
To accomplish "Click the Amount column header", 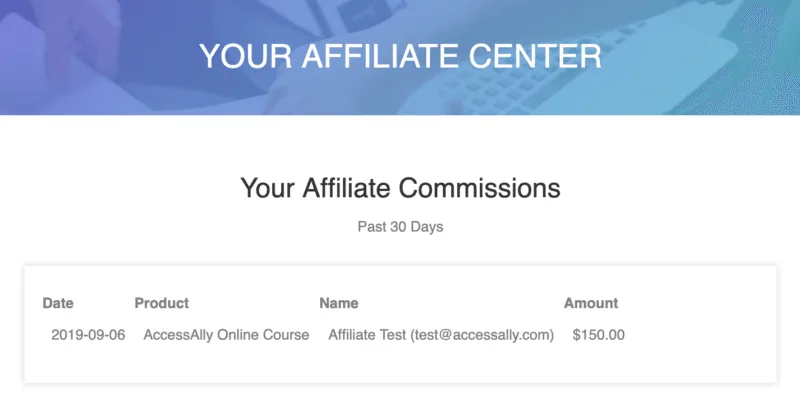I will click(x=591, y=303).
